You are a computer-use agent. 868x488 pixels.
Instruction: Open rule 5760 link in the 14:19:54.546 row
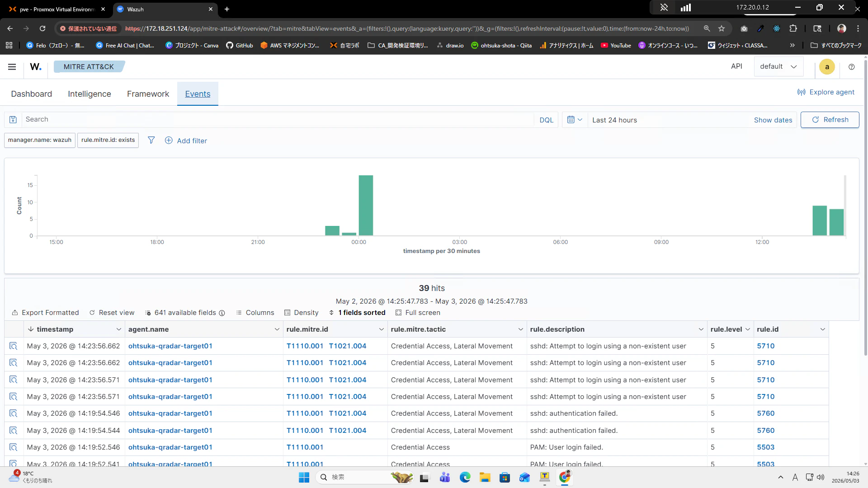766,413
